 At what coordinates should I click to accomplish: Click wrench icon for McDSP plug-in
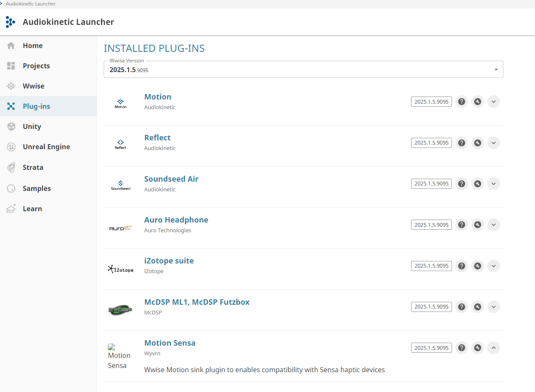(x=477, y=307)
